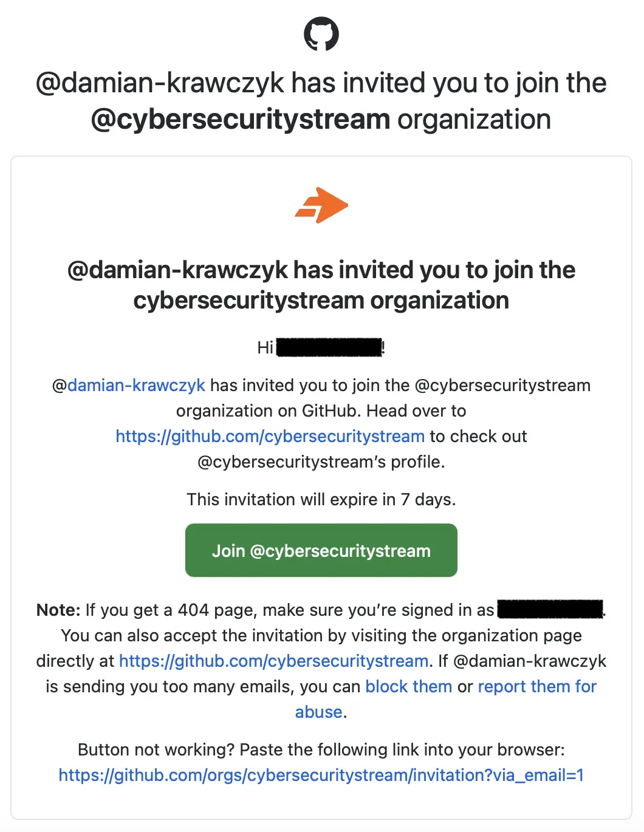644x832 pixels.
Task: Click the 'Hi' greeting word
Action: [x=265, y=347]
